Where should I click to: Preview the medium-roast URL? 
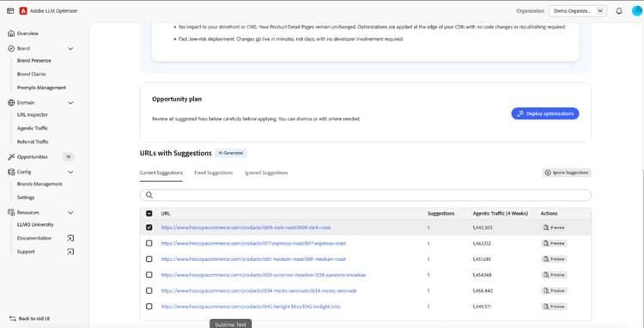click(554, 259)
